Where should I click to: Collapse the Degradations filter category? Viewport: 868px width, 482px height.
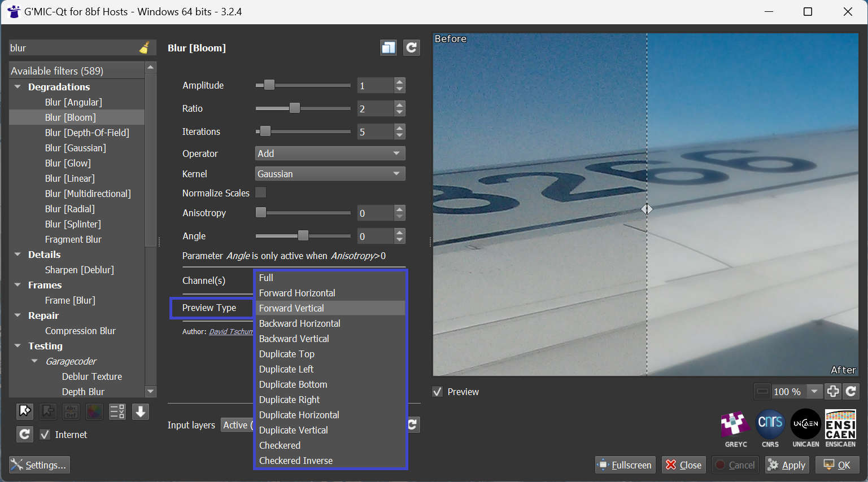tap(18, 87)
